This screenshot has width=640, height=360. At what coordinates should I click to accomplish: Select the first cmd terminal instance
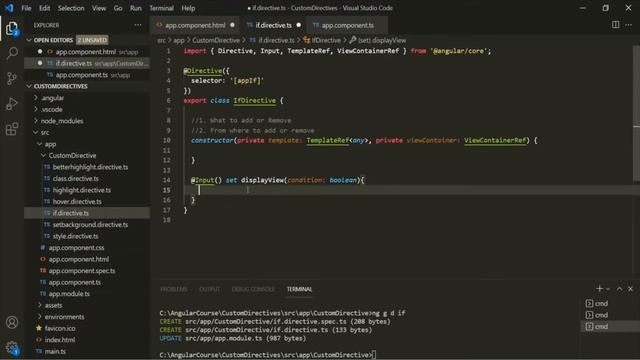[x=597, y=303]
